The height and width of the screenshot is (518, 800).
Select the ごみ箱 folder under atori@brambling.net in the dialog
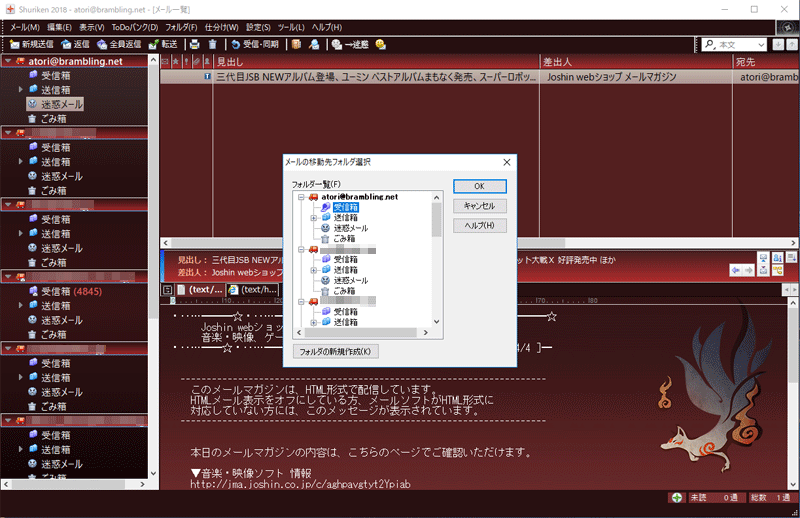[x=344, y=238]
